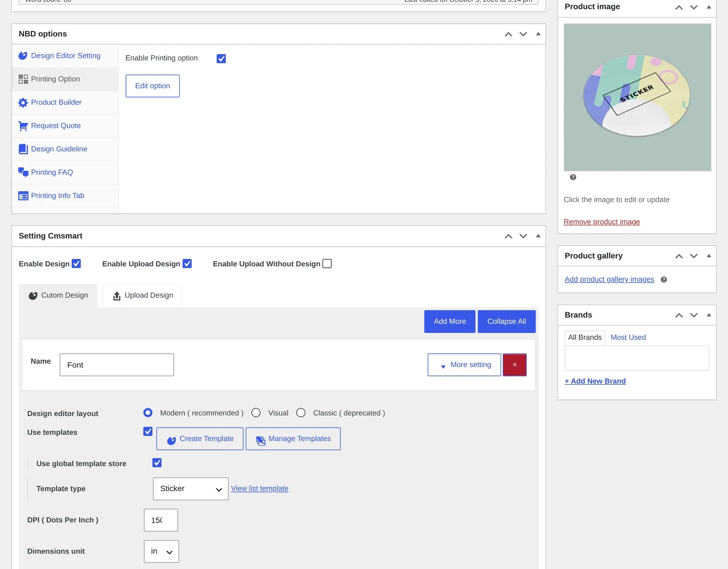
Task: Click the Printing FAQ chat icon
Action: pyautogui.click(x=23, y=172)
